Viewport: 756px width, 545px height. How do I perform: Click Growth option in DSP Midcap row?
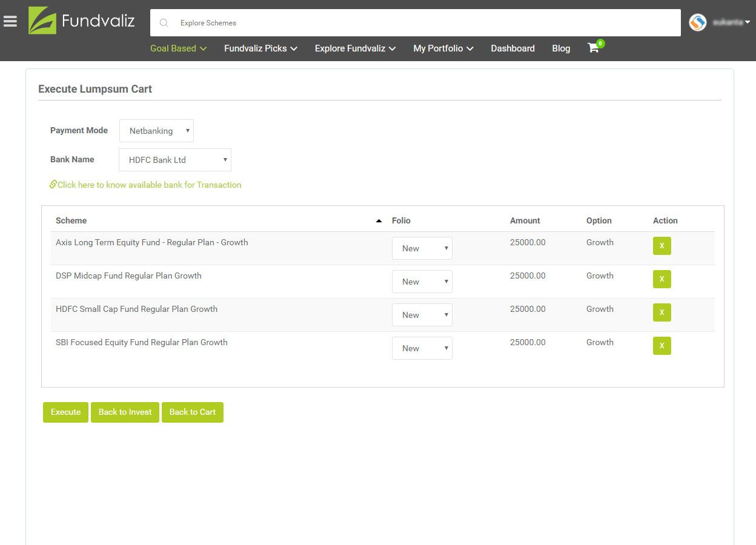pos(600,276)
